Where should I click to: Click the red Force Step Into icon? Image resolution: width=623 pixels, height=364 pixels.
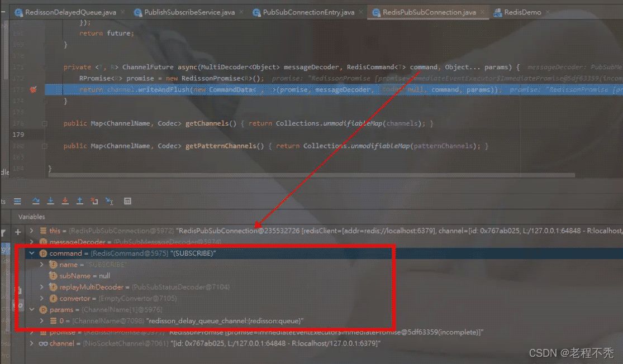pos(65,201)
